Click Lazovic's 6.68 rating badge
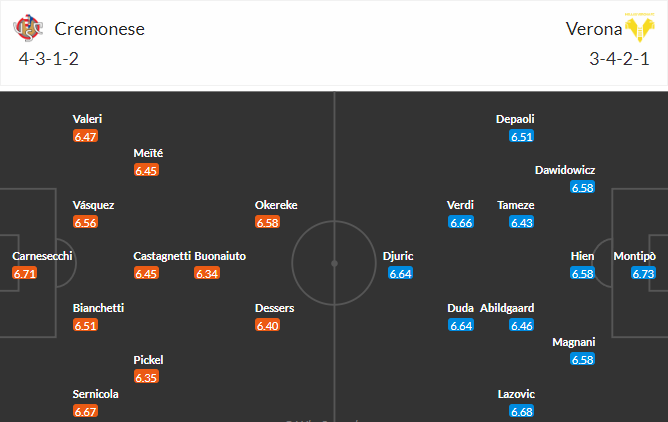The width and height of the screenshot is (668, 422). 522,412
